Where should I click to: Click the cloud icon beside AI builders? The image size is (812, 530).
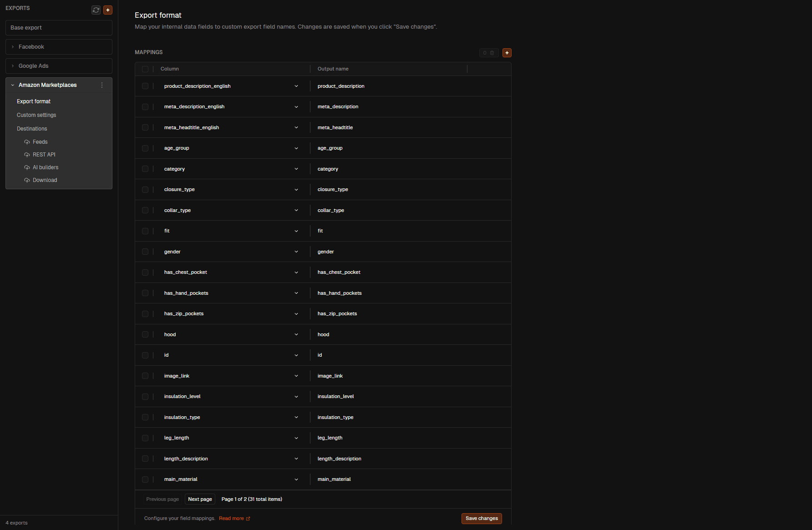click(27, 167)
